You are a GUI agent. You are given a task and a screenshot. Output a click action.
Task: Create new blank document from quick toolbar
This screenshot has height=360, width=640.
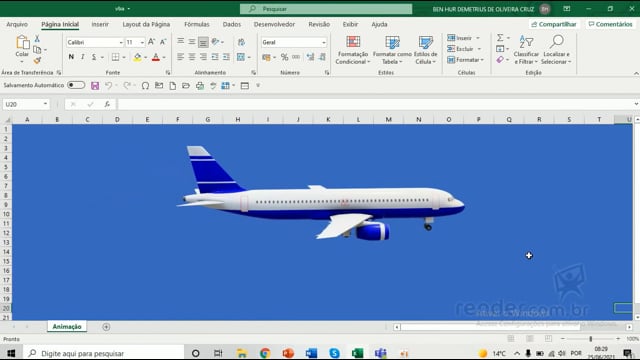[173, 86]
